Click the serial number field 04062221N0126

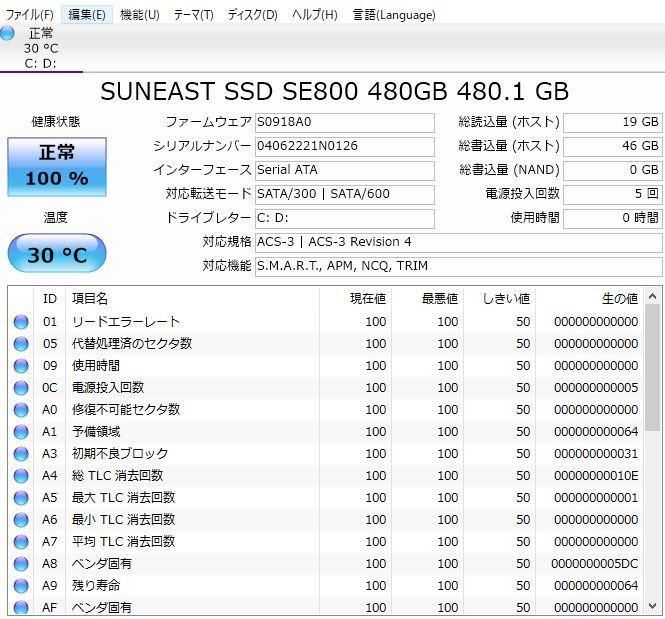(x=344, y=146)
